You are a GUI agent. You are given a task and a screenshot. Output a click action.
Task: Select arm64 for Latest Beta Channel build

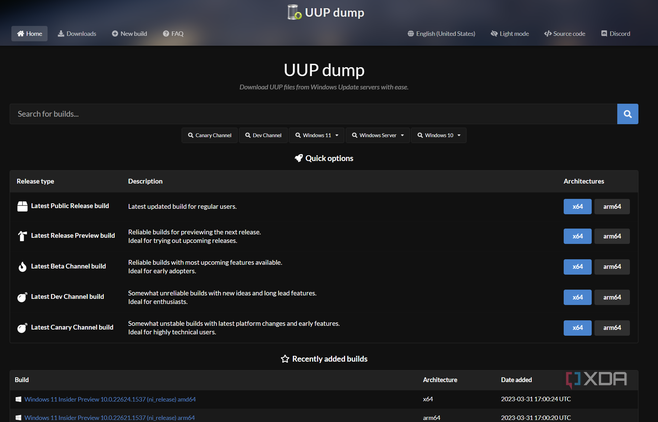(612, 267)
